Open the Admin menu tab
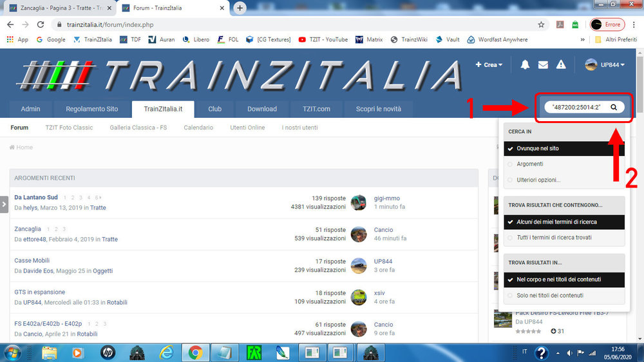Screen dimensions: 644x362 tap(30, 109)
